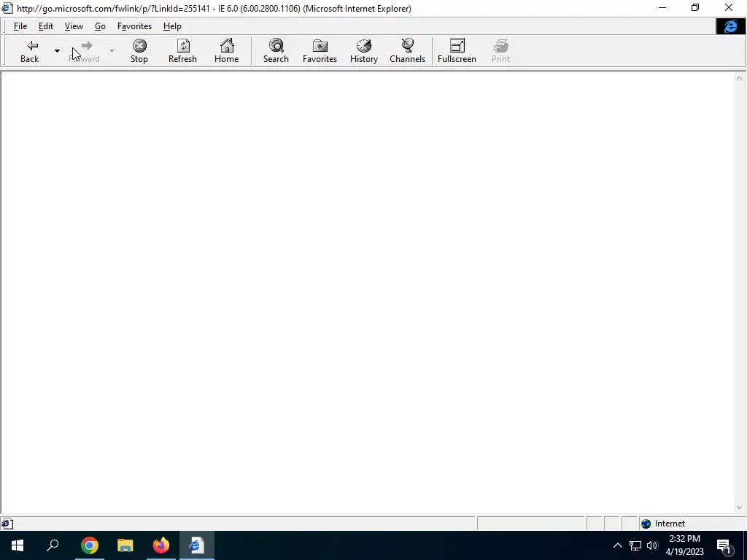This screenshot has width=747, height=560.
Task: Open the volume tray icon
Action: (652, 545)
